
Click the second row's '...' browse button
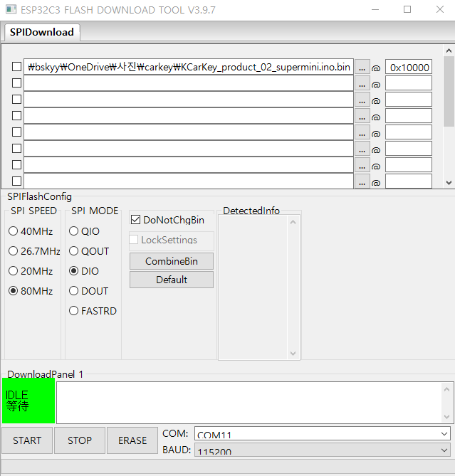362,83
